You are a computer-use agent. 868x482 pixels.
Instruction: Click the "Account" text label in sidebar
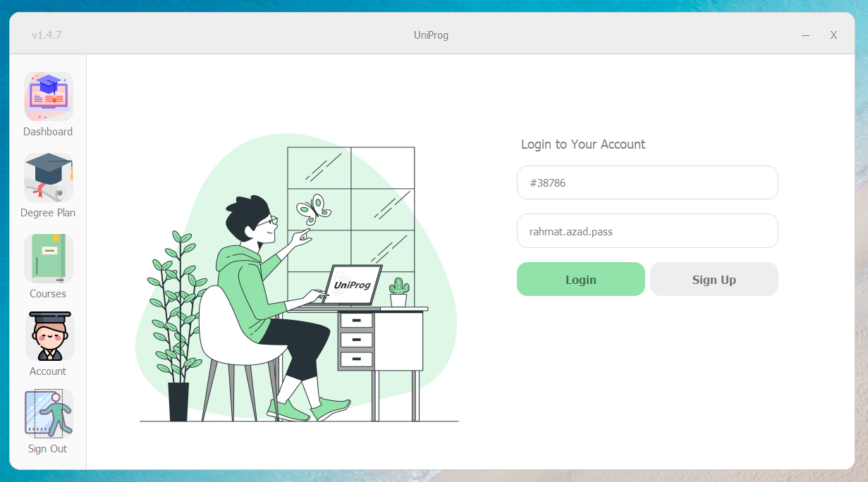coord(48,371)
